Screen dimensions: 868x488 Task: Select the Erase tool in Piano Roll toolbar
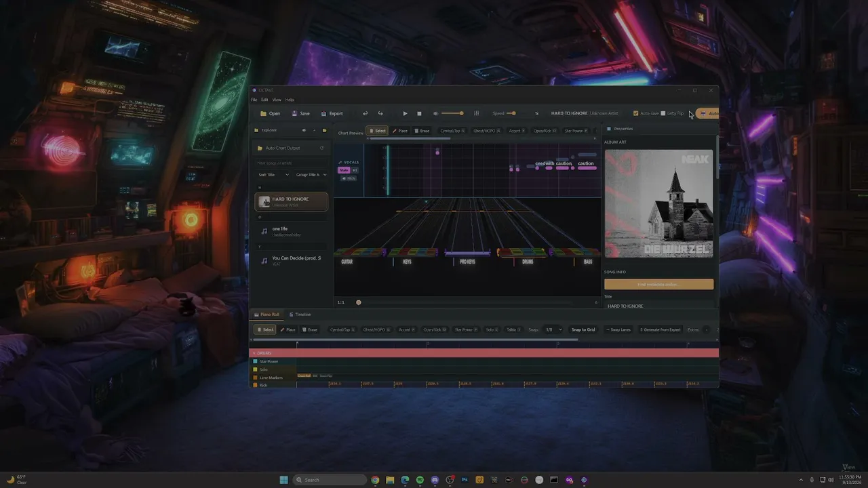(x=309, y=329)
